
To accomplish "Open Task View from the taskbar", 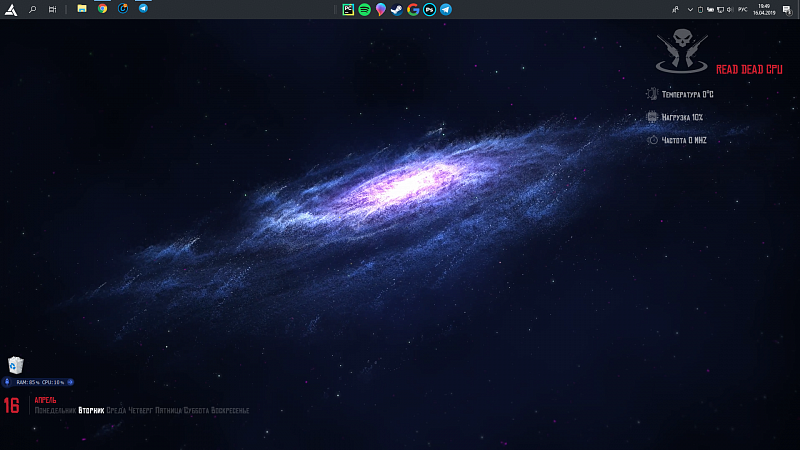I will point(52,8).
